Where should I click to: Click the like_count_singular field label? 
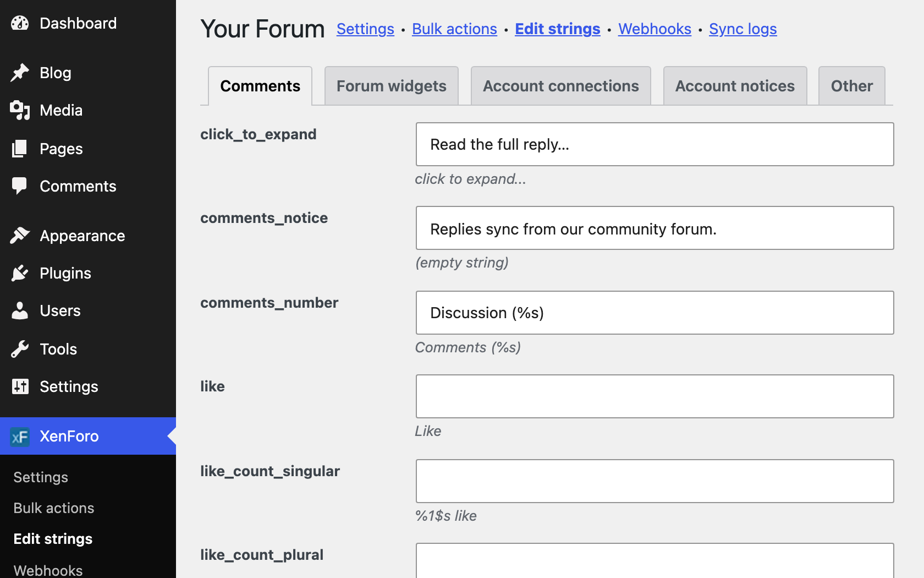[x=270, y=471]
